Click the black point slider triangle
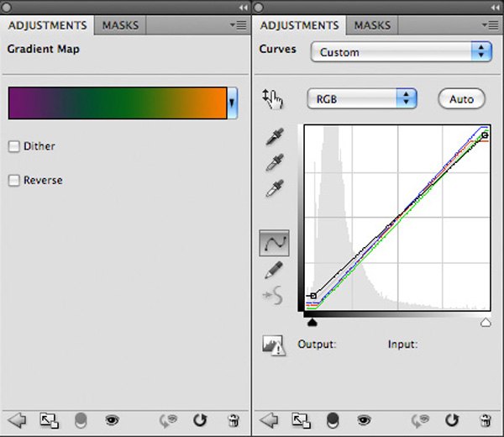 [x=312, y=323]
